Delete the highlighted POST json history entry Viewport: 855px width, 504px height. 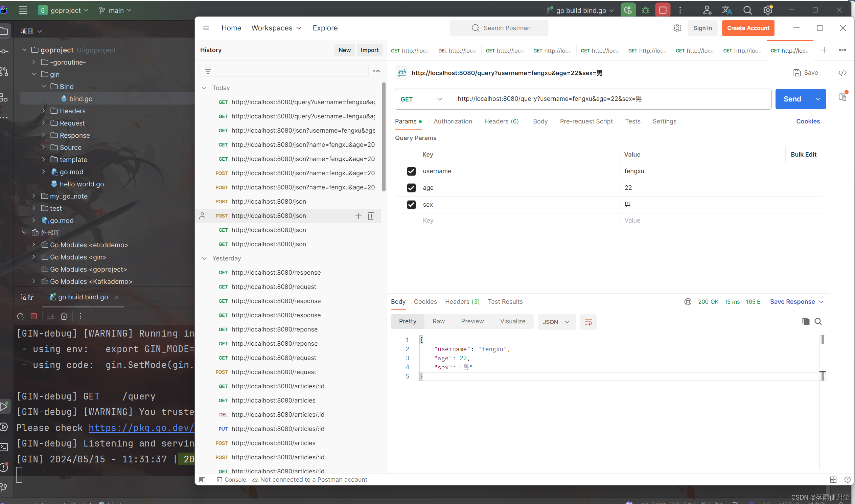click(370, 216)
